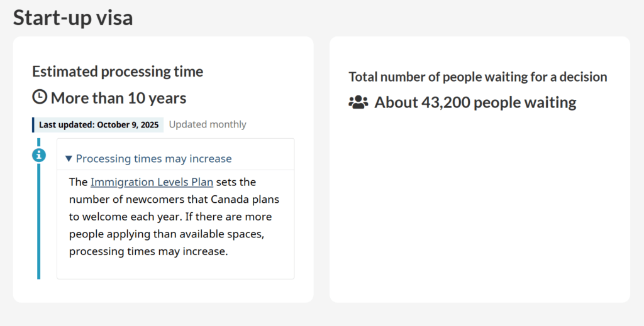
Task: Click blank area below the expanded paragraph text
Action: tap(175, 268)
